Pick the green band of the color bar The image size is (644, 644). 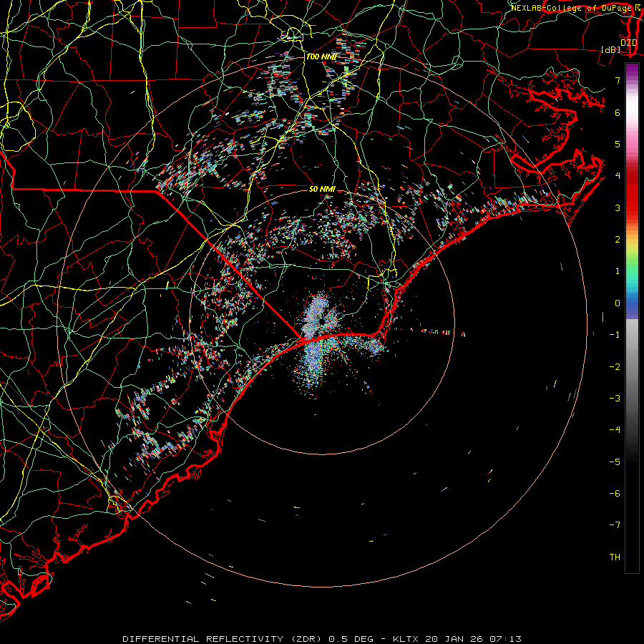tap(632, 263)
